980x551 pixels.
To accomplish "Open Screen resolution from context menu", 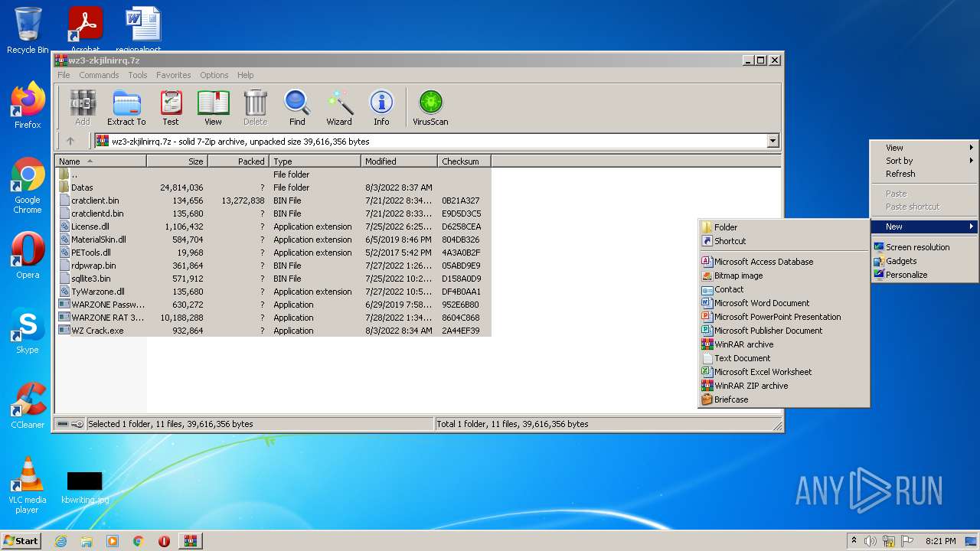I will coord(924,247).
